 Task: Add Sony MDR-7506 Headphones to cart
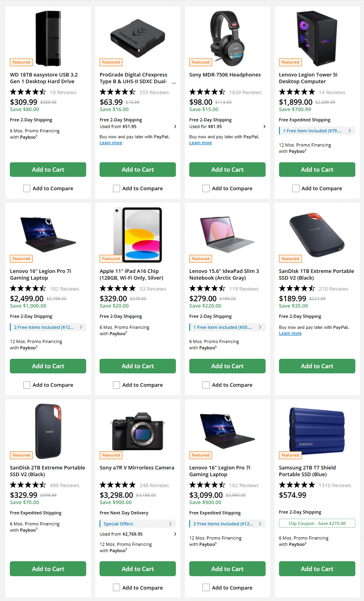click(x=227, y=169)
